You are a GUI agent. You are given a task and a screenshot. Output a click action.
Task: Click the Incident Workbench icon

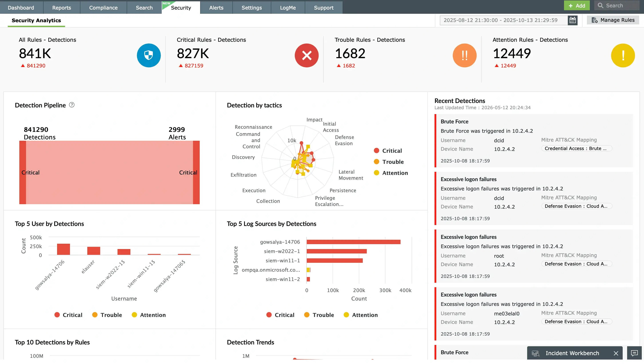tap(535, 353)
